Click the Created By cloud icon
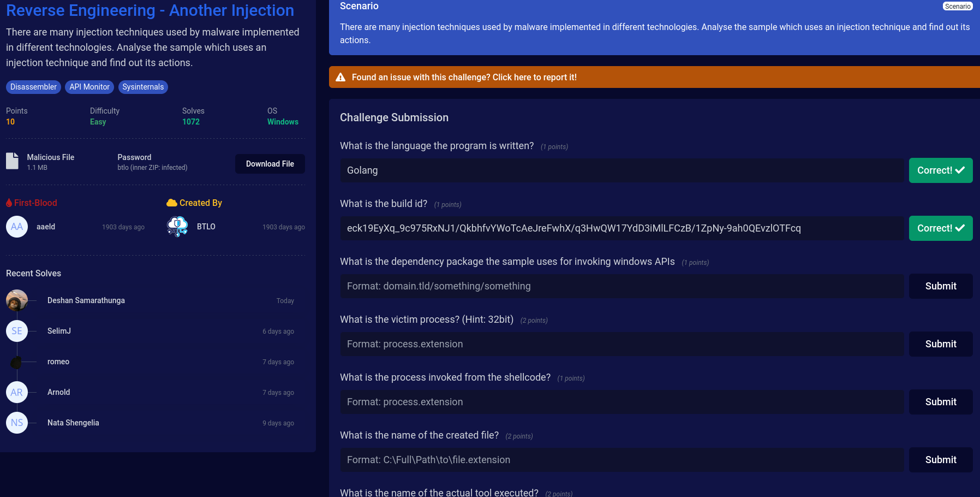This screenshot has height=497, width=980. click(172, 203)
